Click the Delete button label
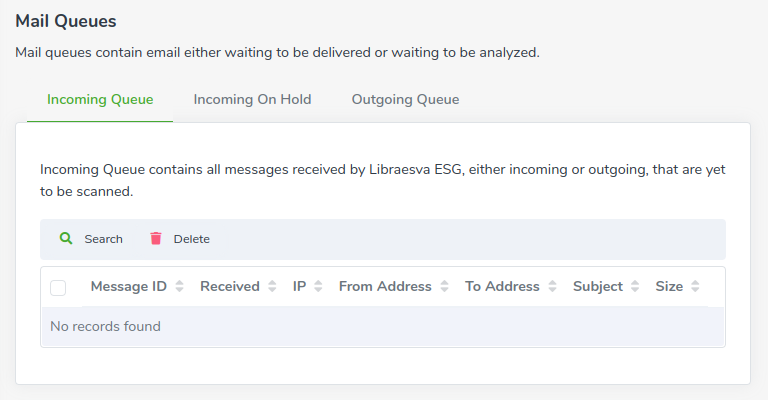 click(192, 239)
